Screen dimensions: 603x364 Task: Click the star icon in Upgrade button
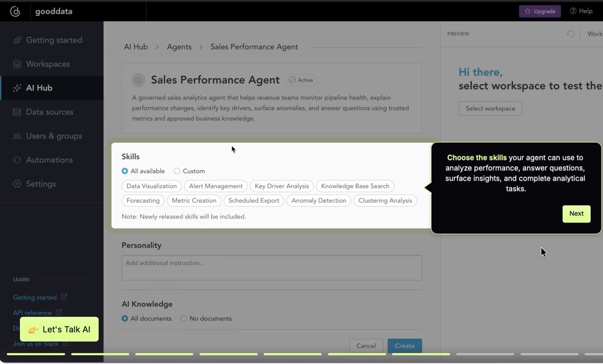528,11
